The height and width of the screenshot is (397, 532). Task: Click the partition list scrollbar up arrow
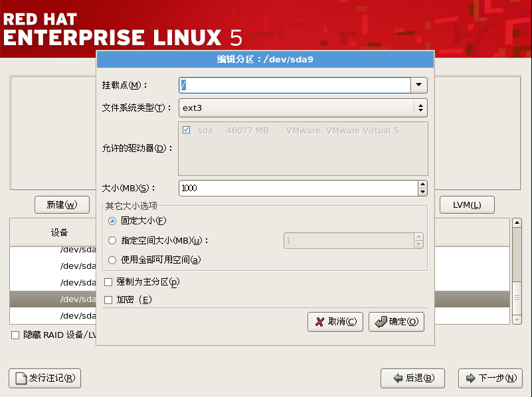[x=517, y=223]
